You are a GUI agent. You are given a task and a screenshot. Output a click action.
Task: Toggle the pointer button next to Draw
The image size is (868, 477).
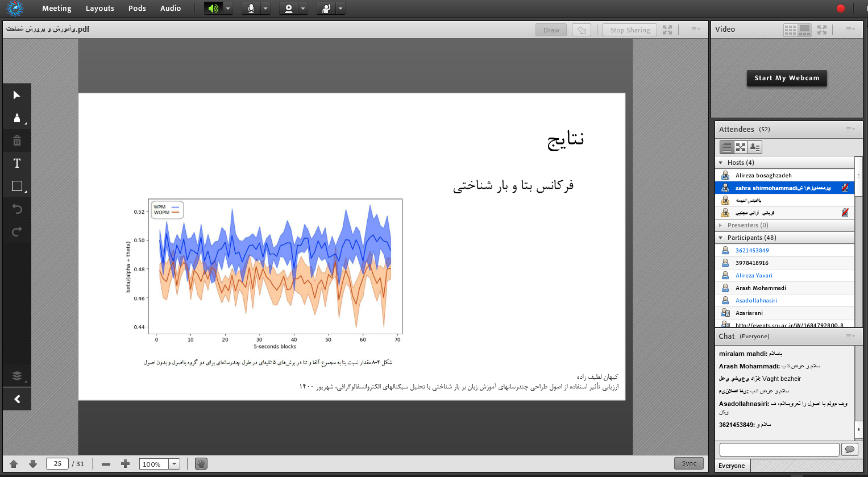click(581, 30)
